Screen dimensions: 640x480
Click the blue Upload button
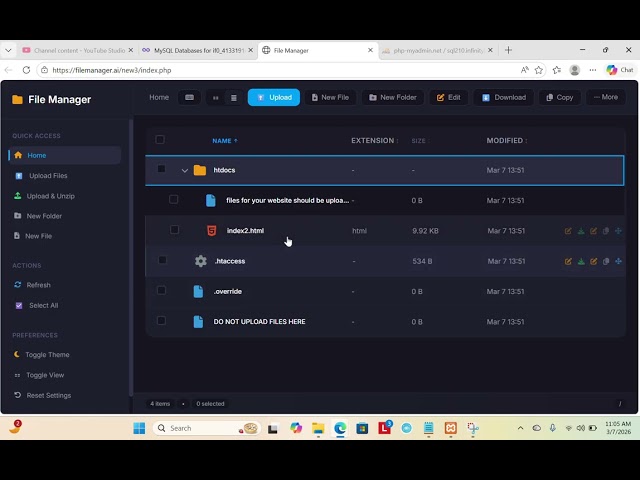(x=273, y=98)
